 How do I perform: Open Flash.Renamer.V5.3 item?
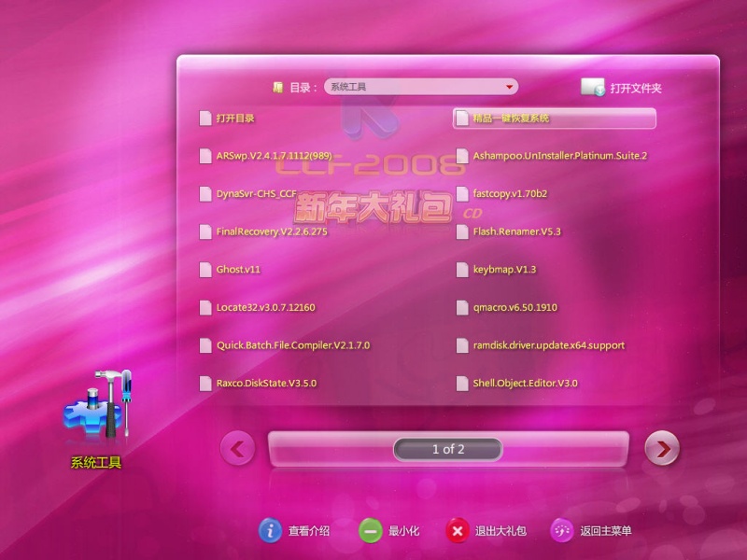point(516,231)
